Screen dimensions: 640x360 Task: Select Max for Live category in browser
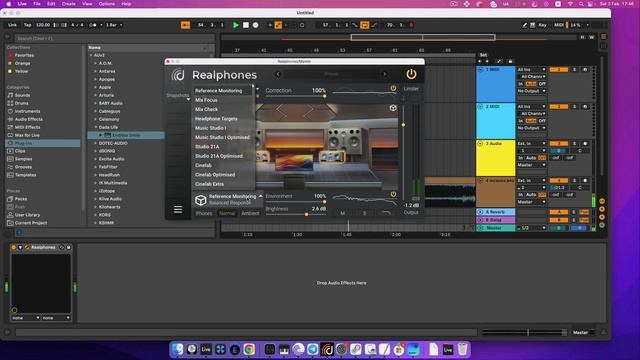[x=27, y=135]
